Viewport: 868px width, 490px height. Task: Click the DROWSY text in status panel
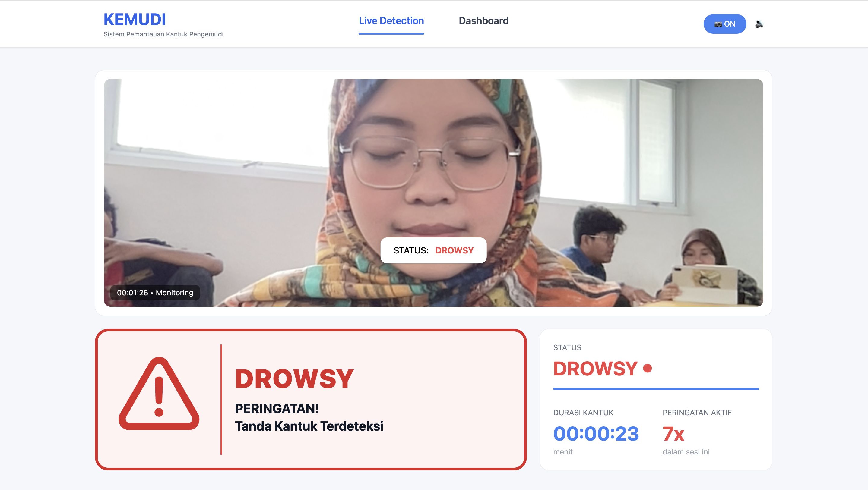595,369
